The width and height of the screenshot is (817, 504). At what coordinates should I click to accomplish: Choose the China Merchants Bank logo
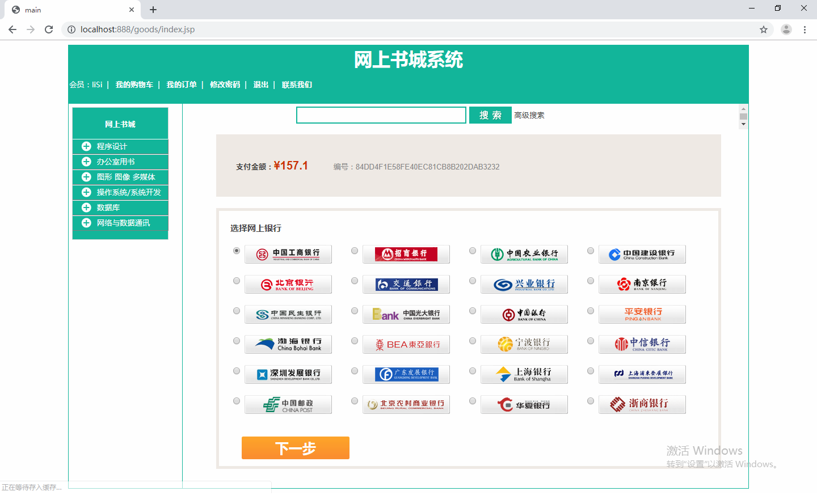pyautogui.click(x=406, y=255)
